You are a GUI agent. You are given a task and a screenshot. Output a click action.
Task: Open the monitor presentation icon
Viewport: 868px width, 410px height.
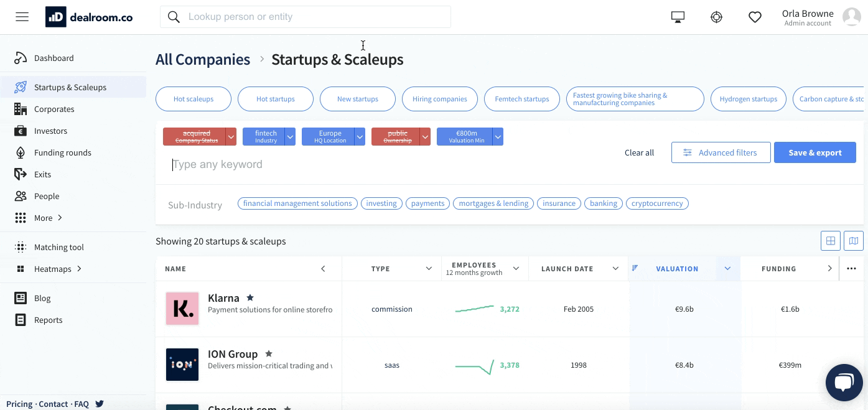click(x=678, y=17)
